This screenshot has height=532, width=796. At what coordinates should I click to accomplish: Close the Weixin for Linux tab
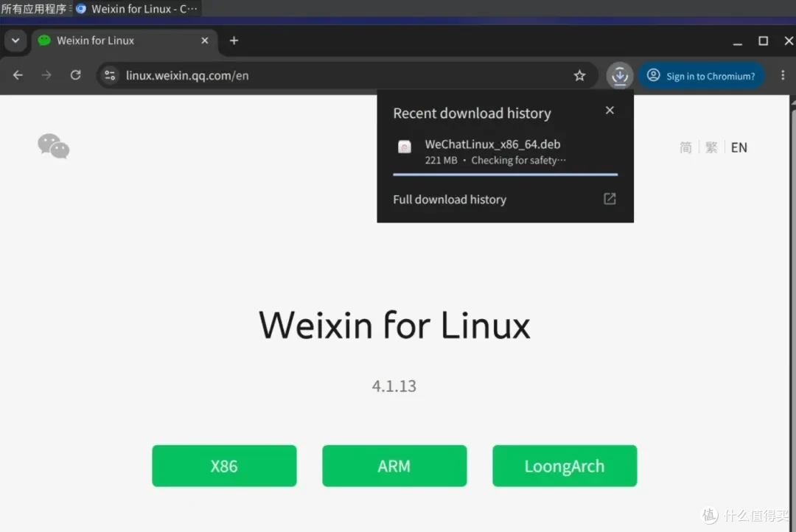coord(205,40)
